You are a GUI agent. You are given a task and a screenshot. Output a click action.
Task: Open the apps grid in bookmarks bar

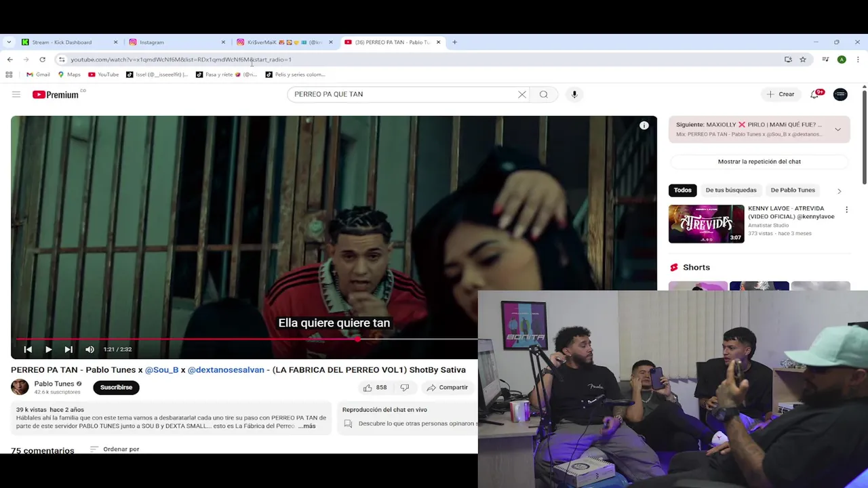[x=9, y=75]
